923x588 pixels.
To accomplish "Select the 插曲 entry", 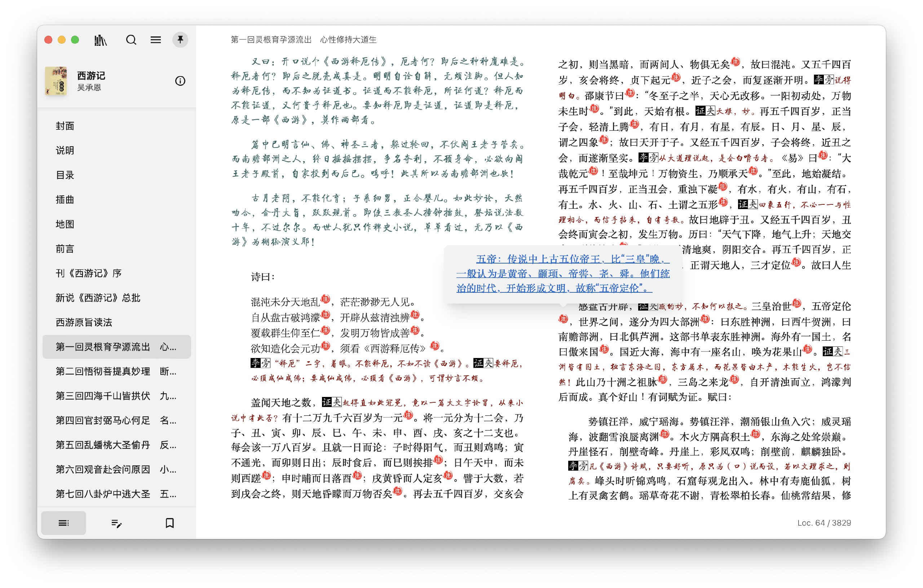I will (x=116, y=200).
